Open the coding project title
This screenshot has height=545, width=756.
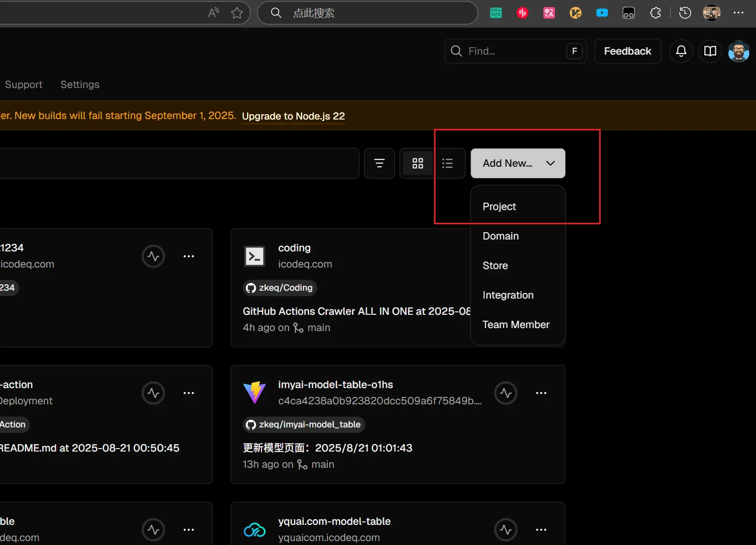pyautogui.click(x=294, y=248)
